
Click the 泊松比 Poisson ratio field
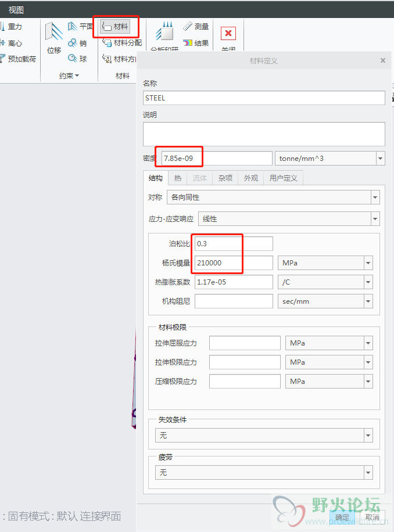pyautogui.click(x=234, y=243)
